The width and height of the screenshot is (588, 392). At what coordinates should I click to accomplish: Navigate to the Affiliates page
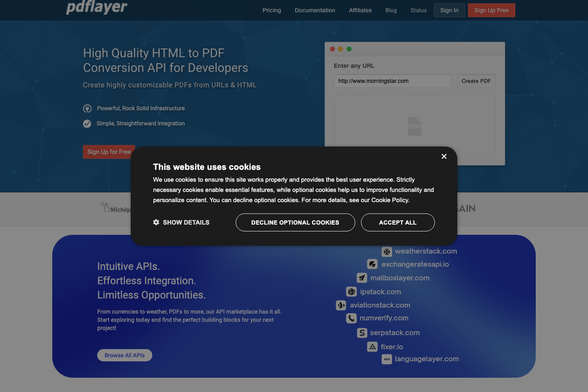(360, 10)
